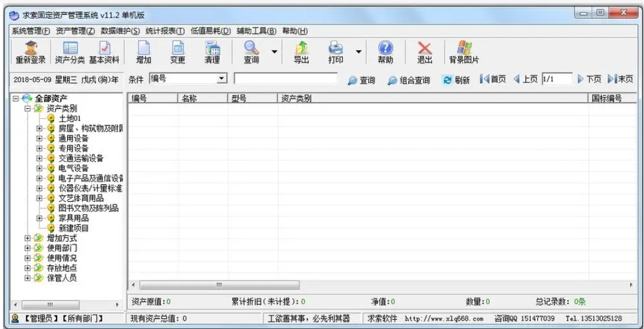Click the 编号 column header
Image resolution: width=644 pixels, height=329 pixels.
tap(153, 98)
